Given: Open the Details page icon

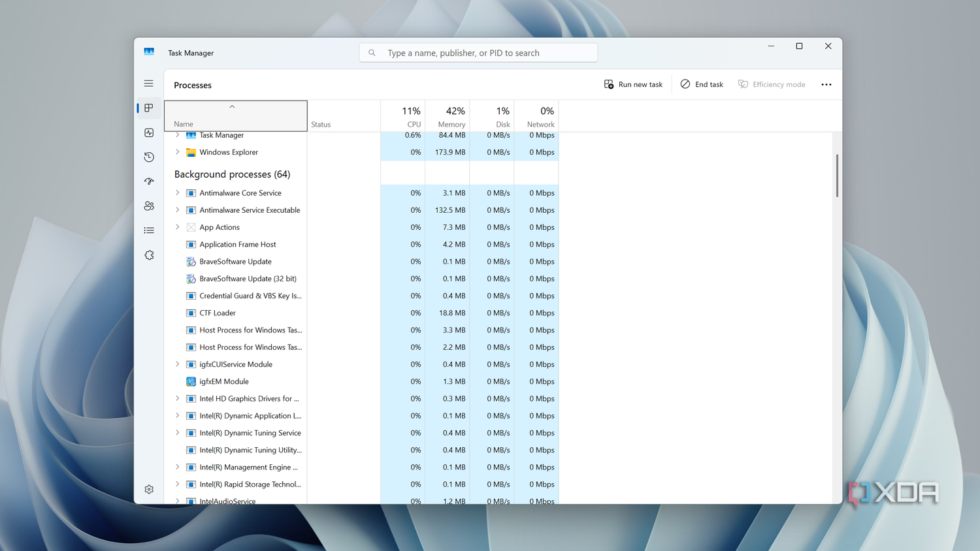Looking at the screenshot, I should tap(149, 230).
